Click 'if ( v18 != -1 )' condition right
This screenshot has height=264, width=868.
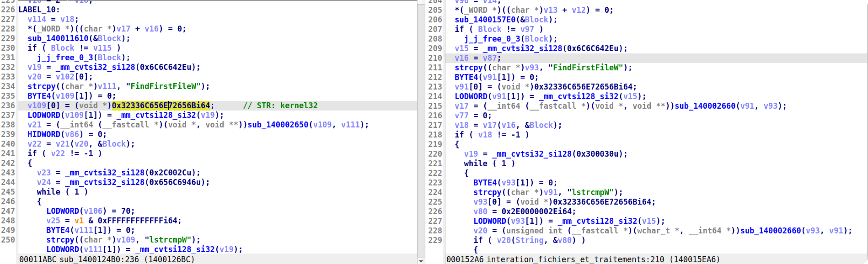click(x=492, y=135)
